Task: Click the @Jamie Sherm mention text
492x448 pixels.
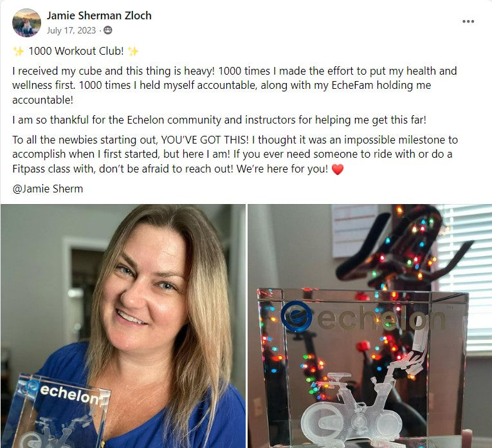Action: (48, 189)
